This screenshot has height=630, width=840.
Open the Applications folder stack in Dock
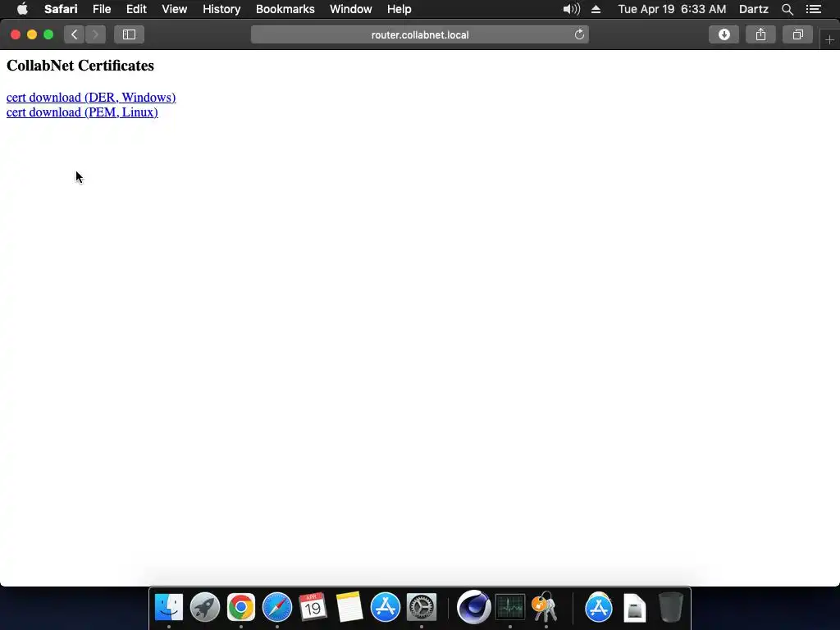[598, 608]
